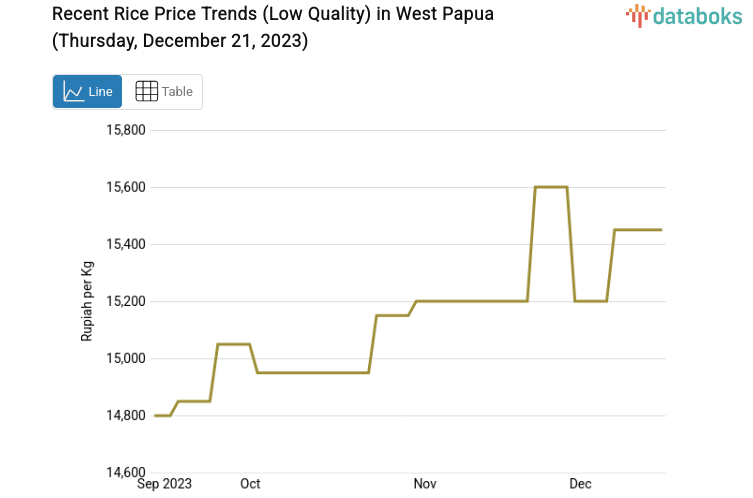Click the 14,800 y-axis tick label
Viewport: 753px width, 498px height.
click(x=126, y=415)
